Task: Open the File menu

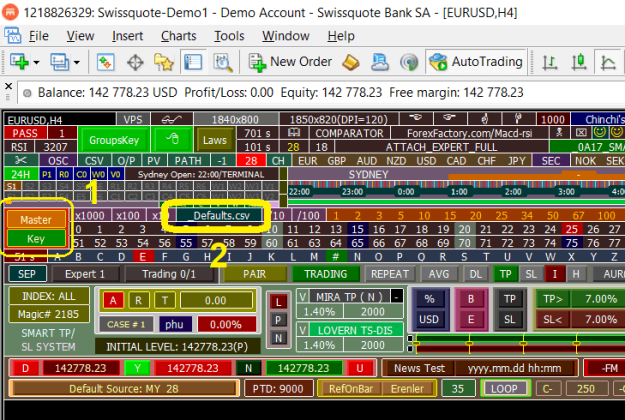Action: 39,36
